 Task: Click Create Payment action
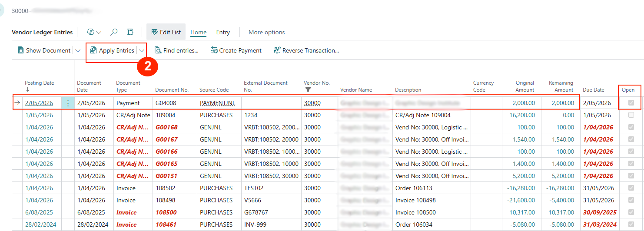coord(236,50)
